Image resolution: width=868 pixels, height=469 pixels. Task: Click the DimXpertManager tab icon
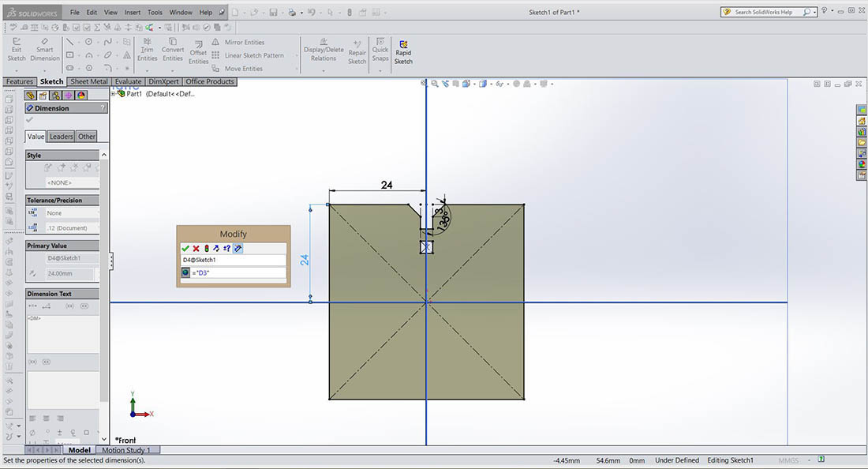(69, 96)
